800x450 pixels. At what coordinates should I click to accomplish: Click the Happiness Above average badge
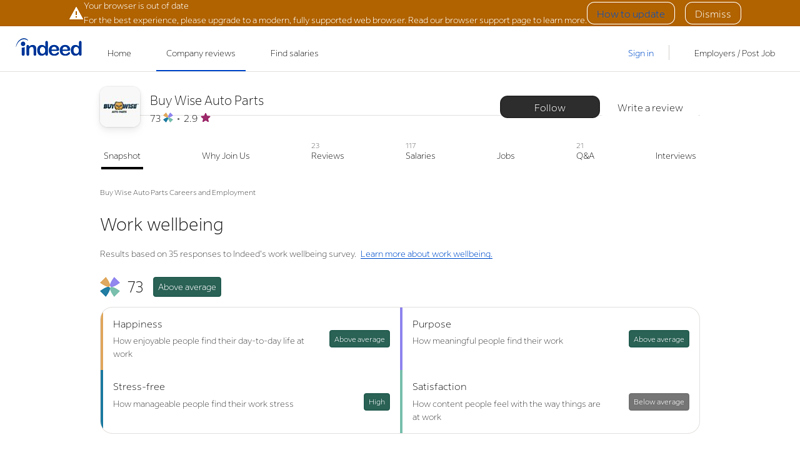click(x=359, y=339)
